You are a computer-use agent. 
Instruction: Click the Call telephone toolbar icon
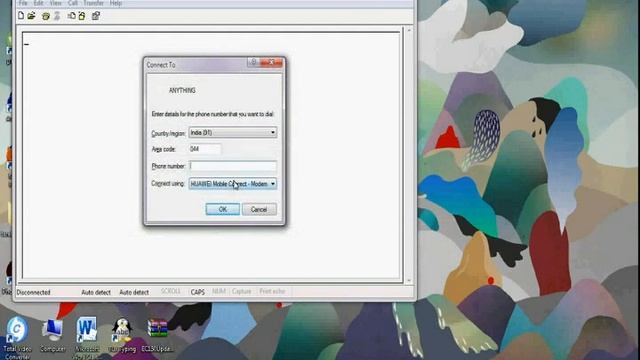point(46,16)
